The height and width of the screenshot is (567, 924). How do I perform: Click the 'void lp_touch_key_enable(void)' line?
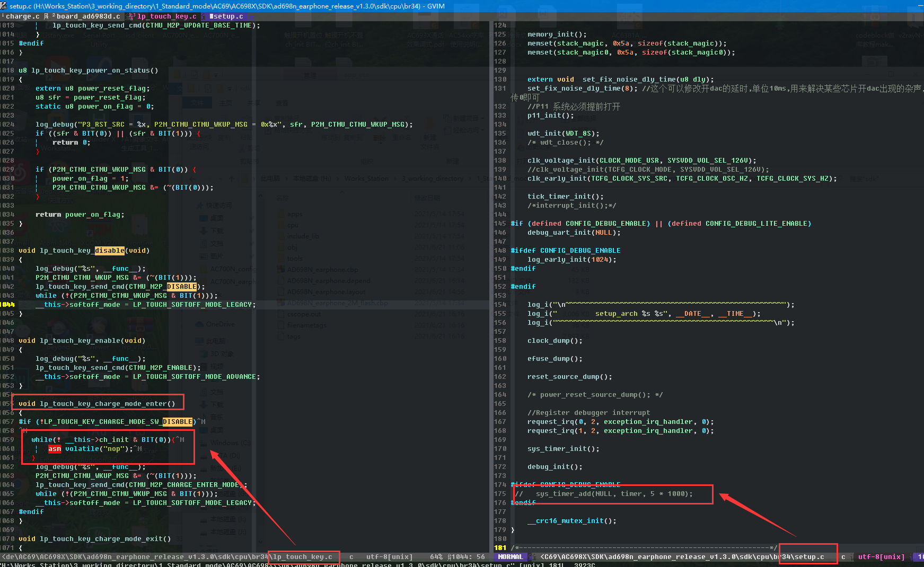coord(82,341)
